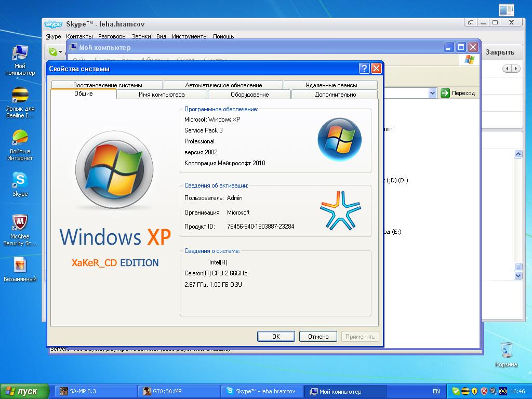
Task: Switch to SA-MP 0.3 in the taskbar
Action: (96, 391)
